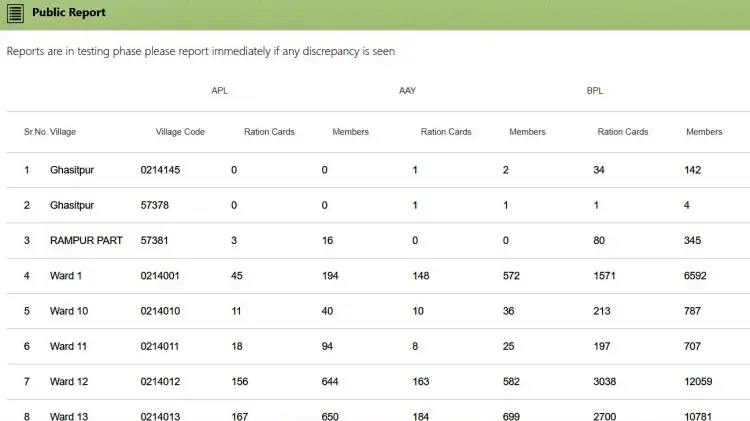Select the BPL column group header
This screenshot has width=750, height=421.
point(595,91)
